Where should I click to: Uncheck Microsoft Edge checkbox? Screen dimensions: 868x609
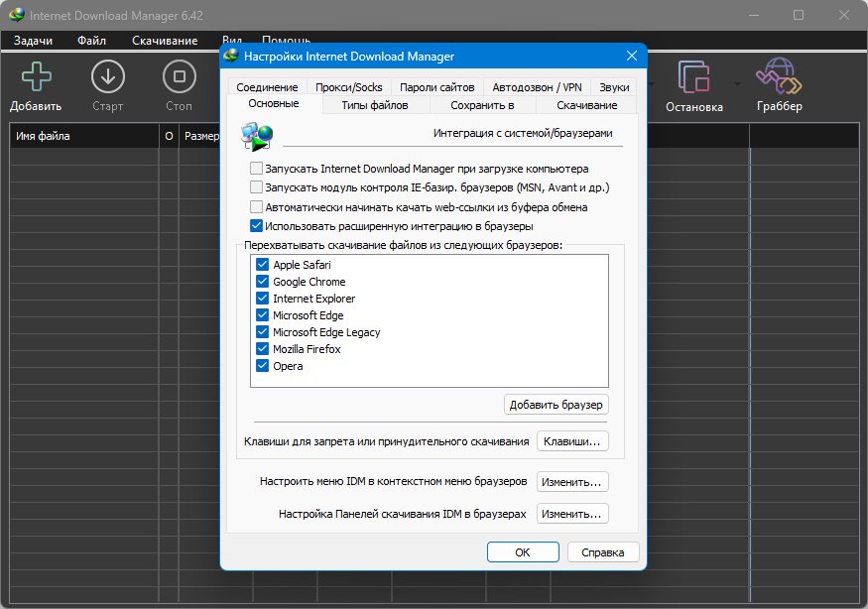coord(263,315)
